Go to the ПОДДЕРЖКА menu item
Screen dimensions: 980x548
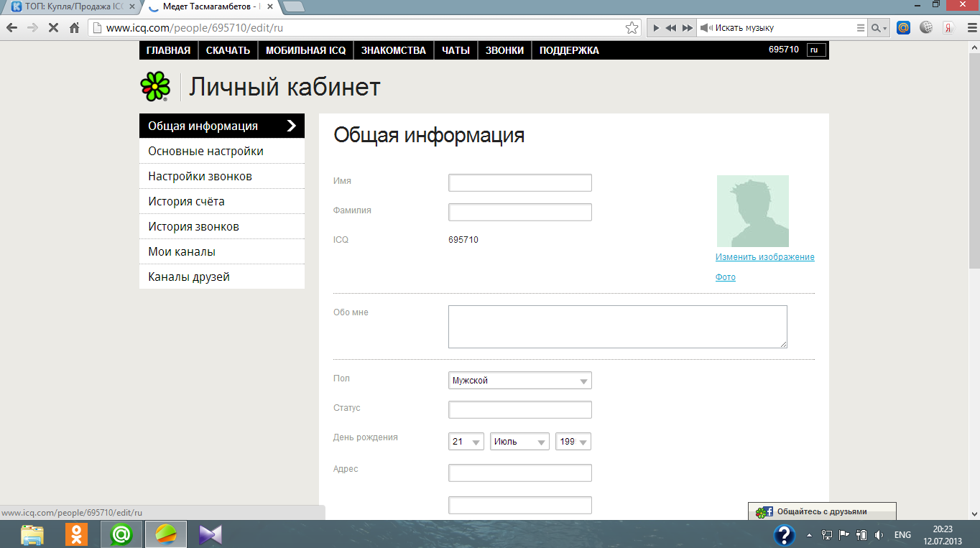click(569, 50)
